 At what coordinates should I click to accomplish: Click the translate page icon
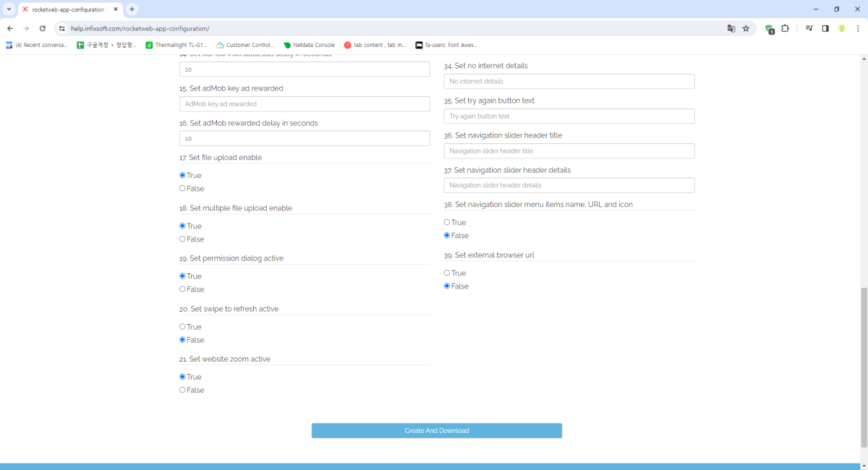click(731, 28)
